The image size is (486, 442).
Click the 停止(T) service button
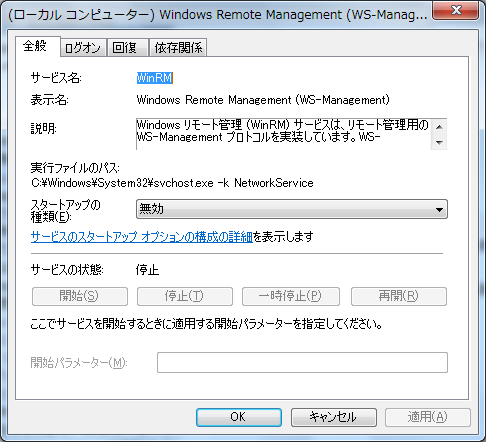click(x=185, y=296)
